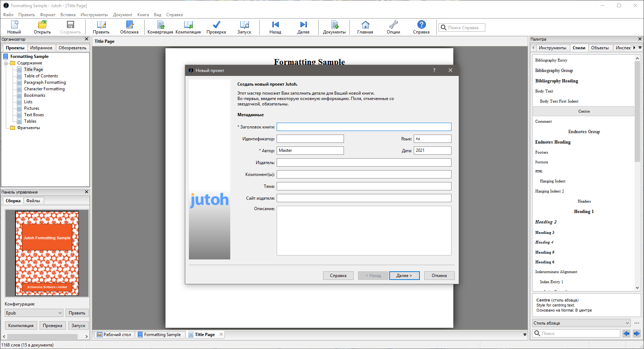
Task: Click the Язык input field
Action: coord(432,139)
